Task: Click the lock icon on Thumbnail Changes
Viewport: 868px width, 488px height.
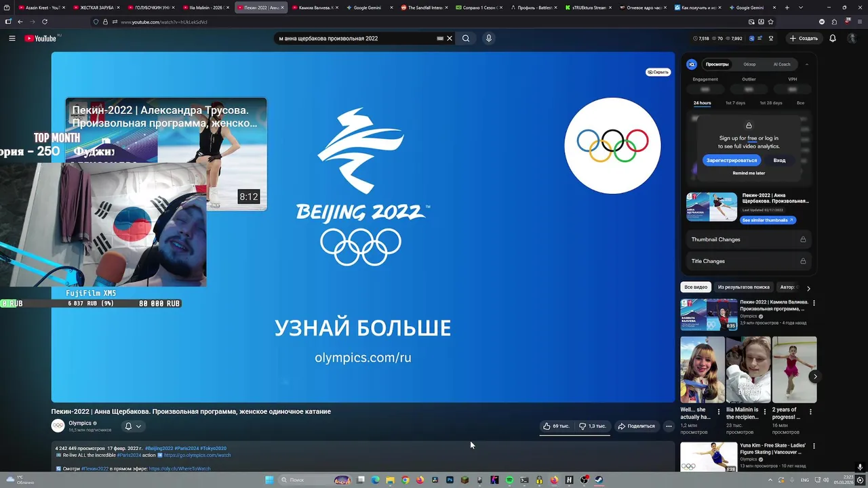Action: pos(803,239)
